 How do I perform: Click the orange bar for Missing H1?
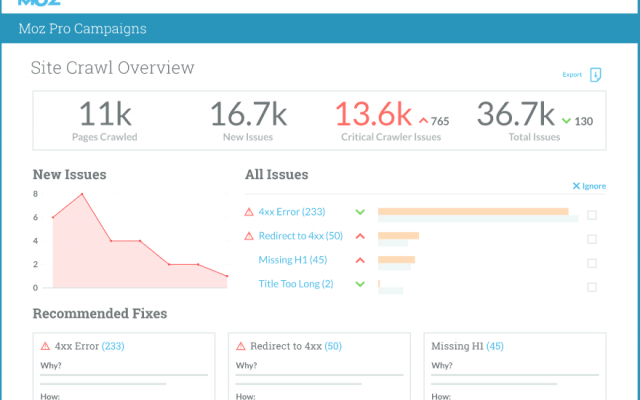point(396,260)
